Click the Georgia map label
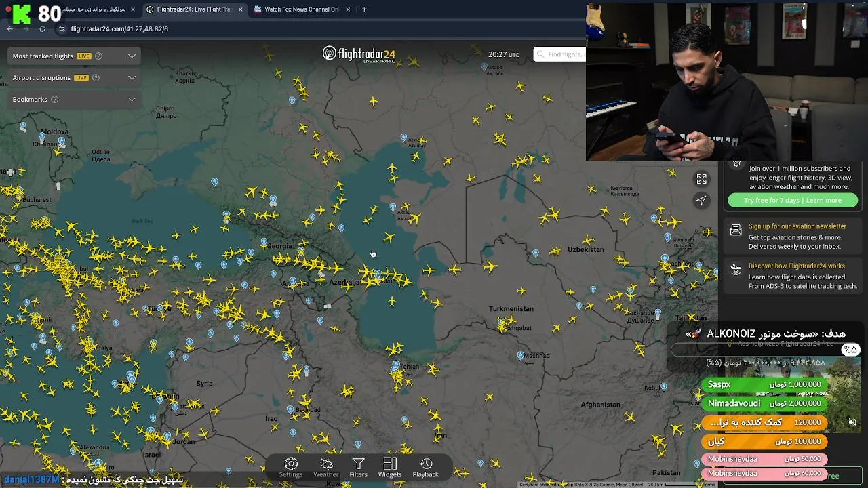Image resolution: width=868 pixels, height=488 pixels. click(x=279, y=246)
